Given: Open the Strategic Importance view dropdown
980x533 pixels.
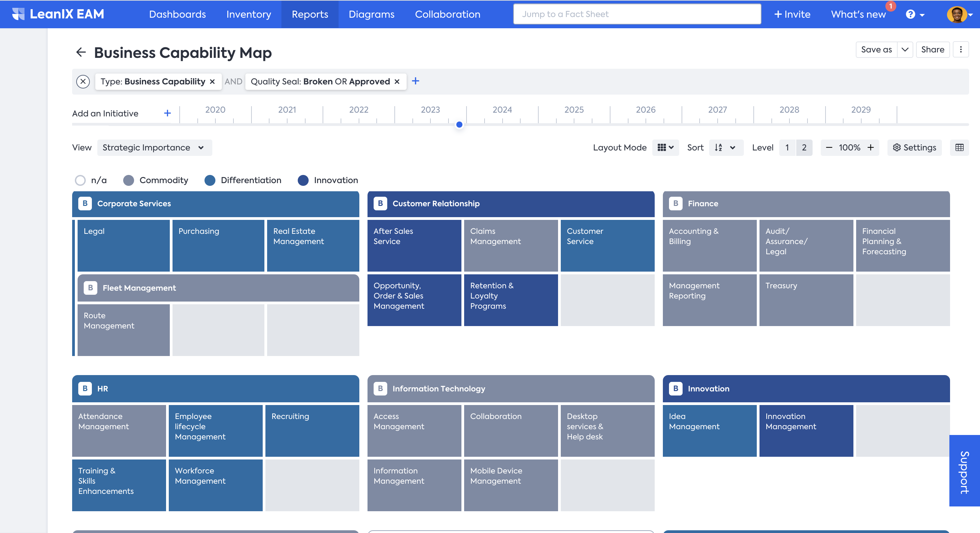Looking at the screenshot, I should tap(152, 148).
